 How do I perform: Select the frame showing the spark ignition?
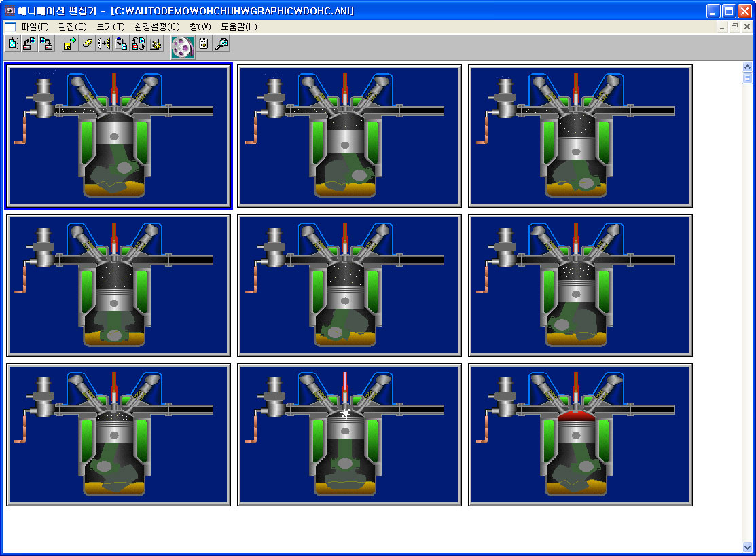pos(349,434)
